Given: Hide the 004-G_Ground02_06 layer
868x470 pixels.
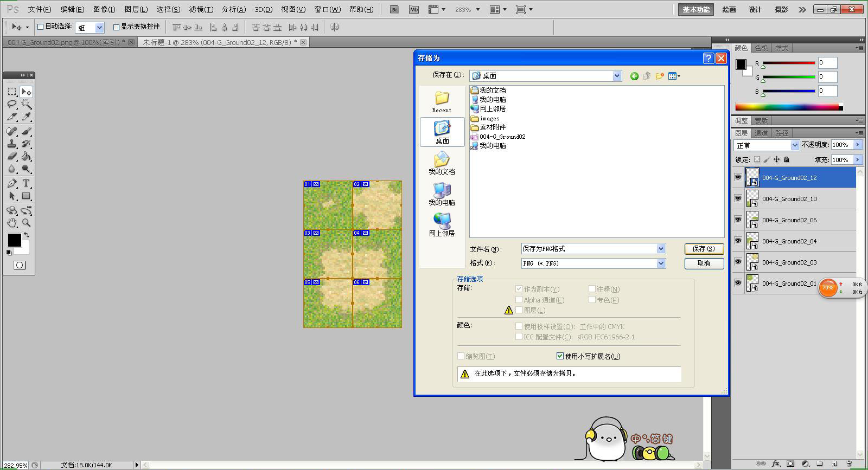Looking at the screenshot, I should click(x=738, y=220).
